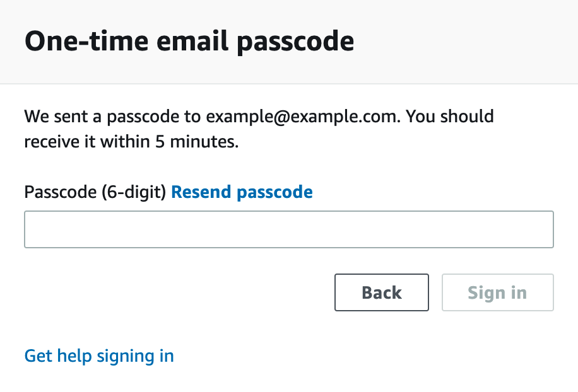Go back using the Back button

coord(382,292)
